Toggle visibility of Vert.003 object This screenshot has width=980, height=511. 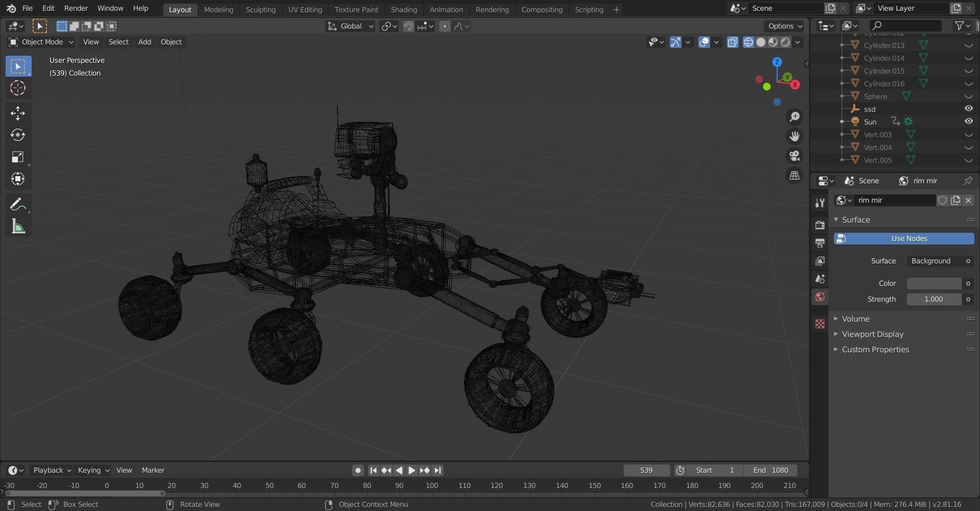(x=968, y=134)
